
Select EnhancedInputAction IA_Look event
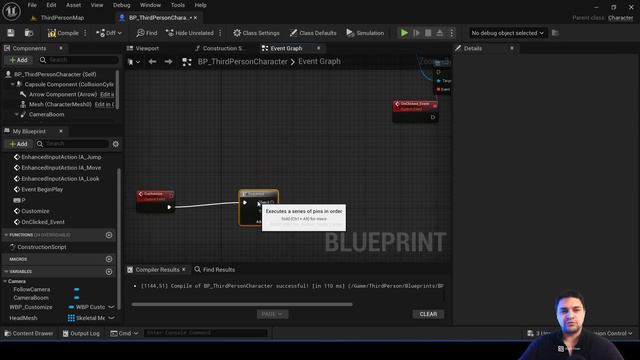coord(60,179)
